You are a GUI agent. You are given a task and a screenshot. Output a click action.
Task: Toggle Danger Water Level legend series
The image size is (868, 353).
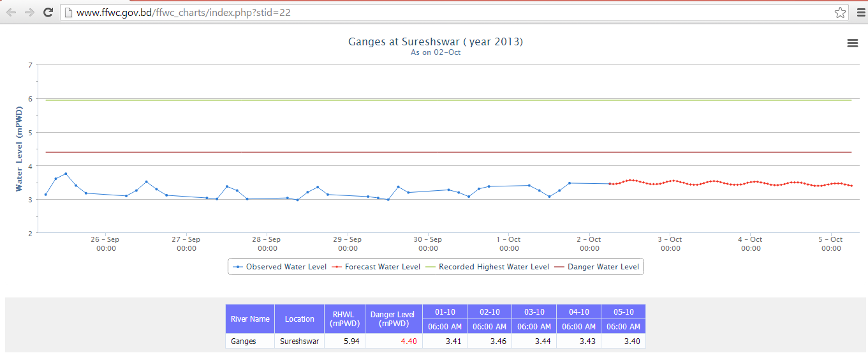(598, 267)
